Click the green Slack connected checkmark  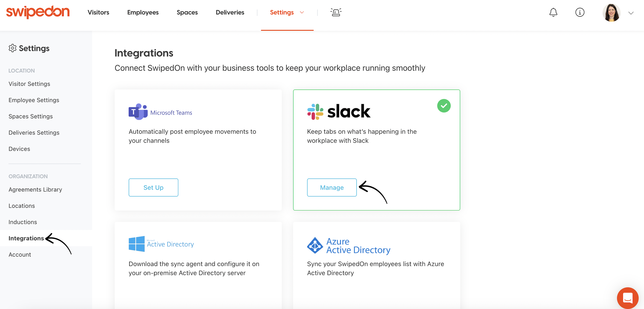(443, 106)
